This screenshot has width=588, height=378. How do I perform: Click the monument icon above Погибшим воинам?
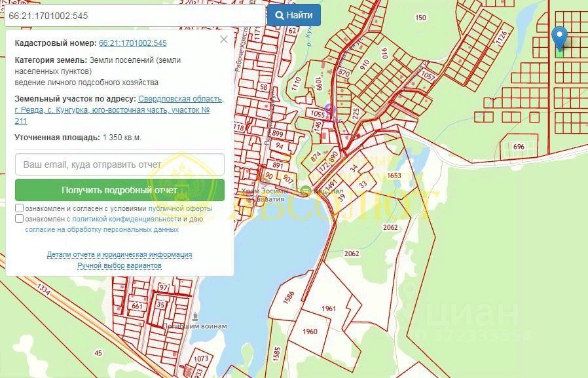pyautogui.click(x=195, y=316)
